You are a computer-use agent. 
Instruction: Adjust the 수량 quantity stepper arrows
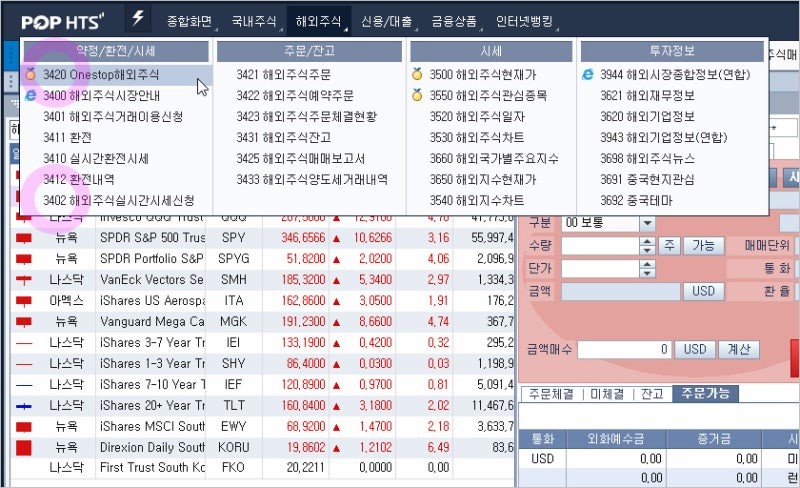click(647, 246)
